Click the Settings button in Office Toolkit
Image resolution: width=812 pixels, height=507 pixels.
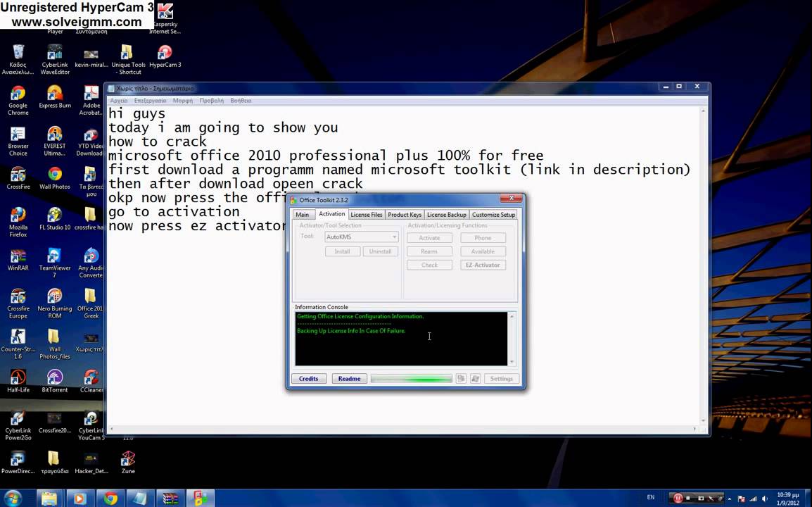pyautogui.click(x=501, y=378)
